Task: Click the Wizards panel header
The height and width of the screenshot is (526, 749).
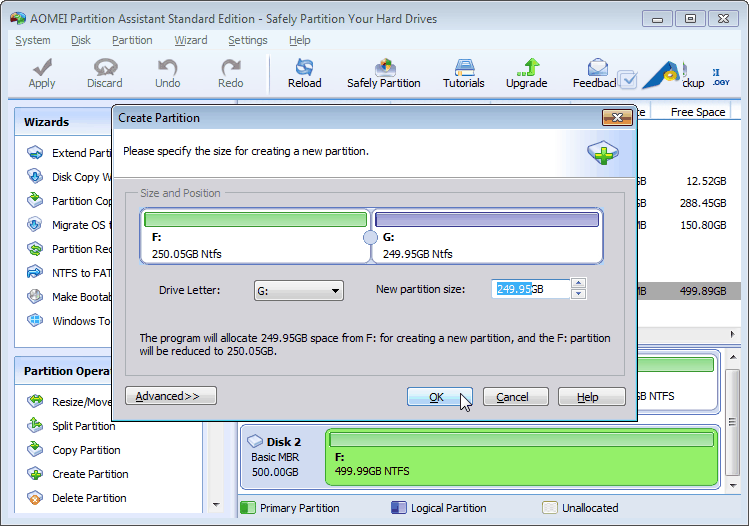Action: 64,122
